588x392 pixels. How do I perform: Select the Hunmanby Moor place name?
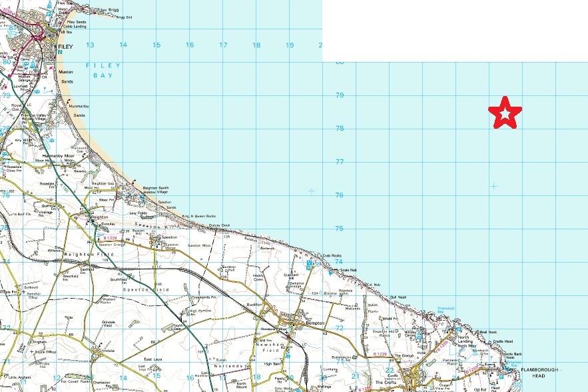[x=58, y=156]
